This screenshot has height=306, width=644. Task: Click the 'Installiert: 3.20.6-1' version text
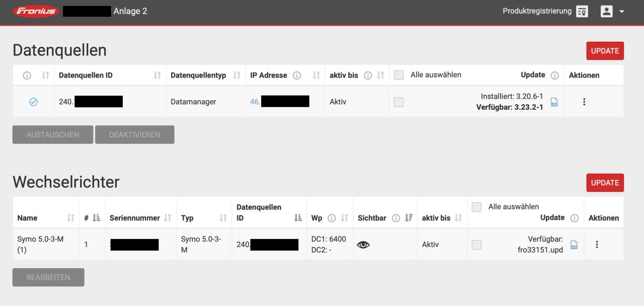512,97
